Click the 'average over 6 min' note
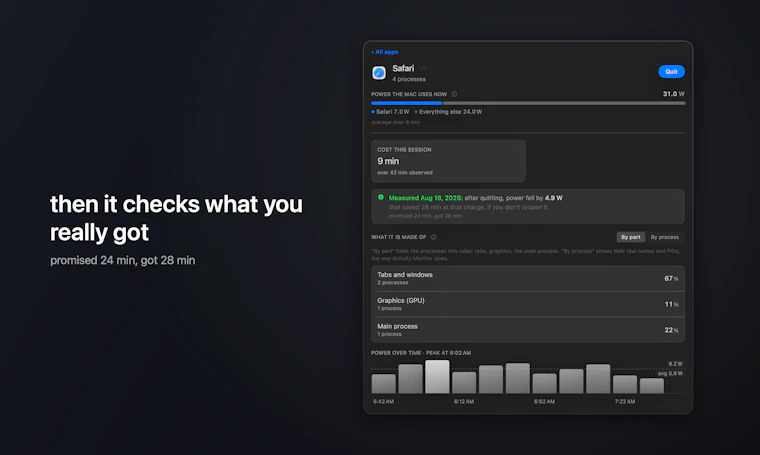Image resolution: width=760 pixels, height=455 pixels. (396, 122)
